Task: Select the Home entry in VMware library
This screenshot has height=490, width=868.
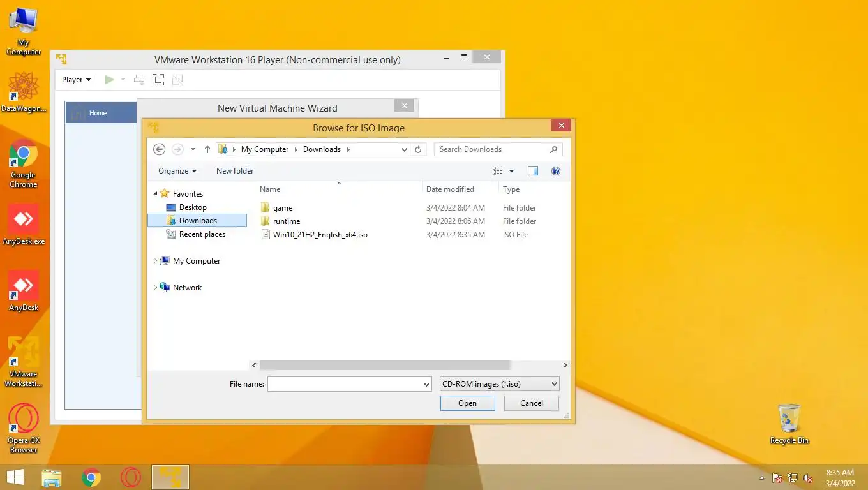Action: tap(101, 113)
